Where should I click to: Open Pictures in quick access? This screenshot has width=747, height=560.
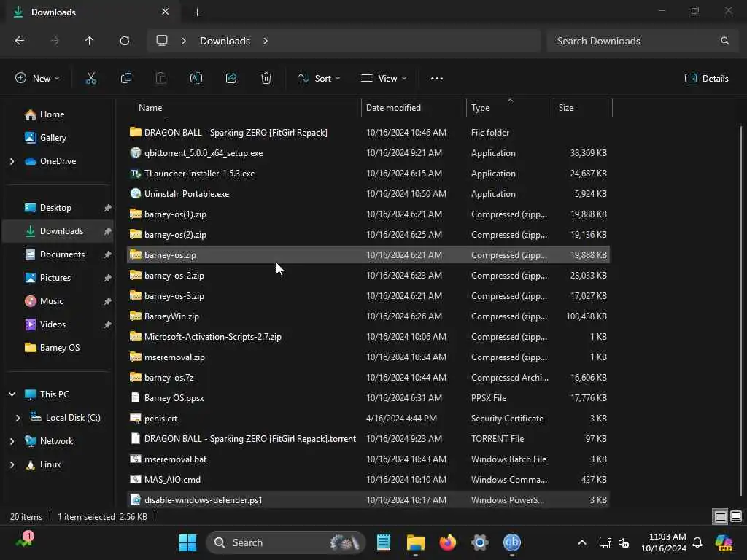[x=55, y=278]
